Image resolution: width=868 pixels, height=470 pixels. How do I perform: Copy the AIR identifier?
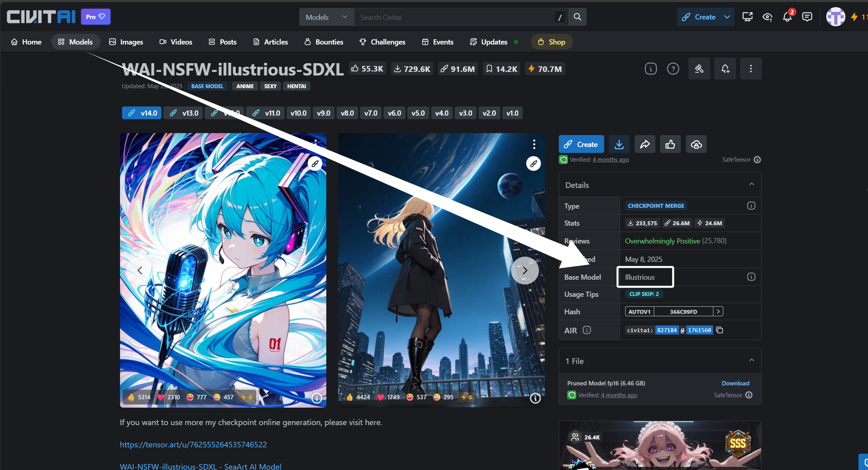(x=719, y=330)
